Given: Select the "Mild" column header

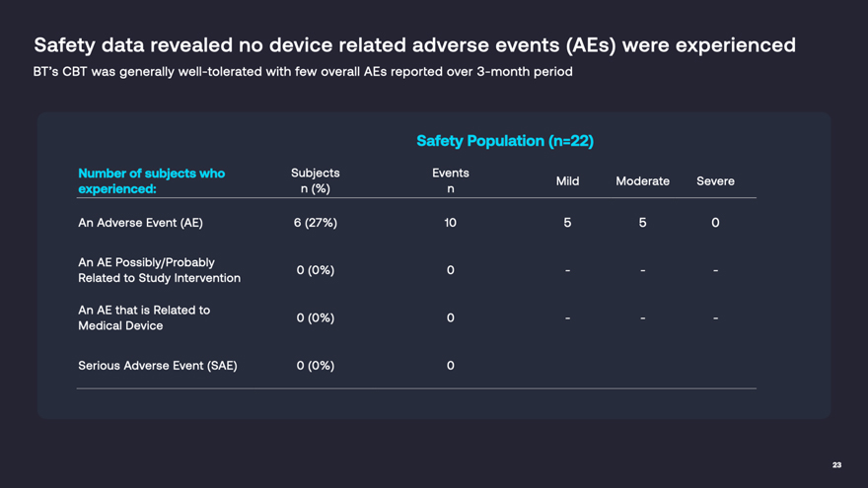Looking at the screenshot, I should pyautogui.click(x=567, y=181).
